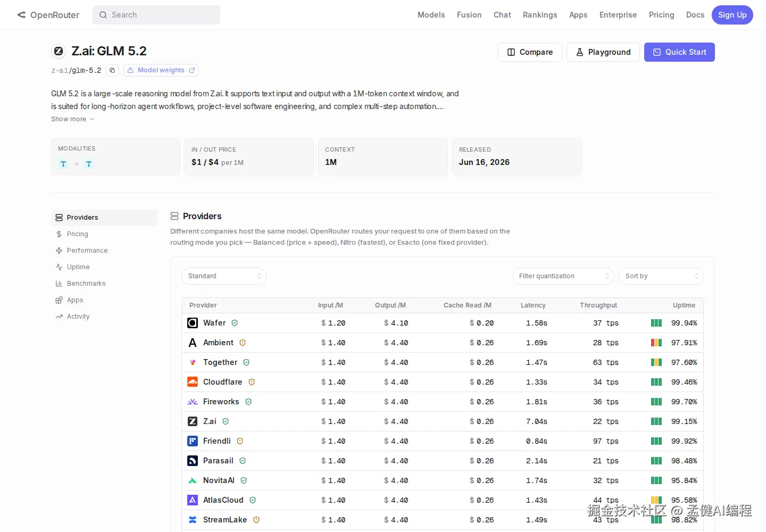This screenshot has height=532, width=766.
Task: Open Chat in the top navigation
Action: point(502,15)
